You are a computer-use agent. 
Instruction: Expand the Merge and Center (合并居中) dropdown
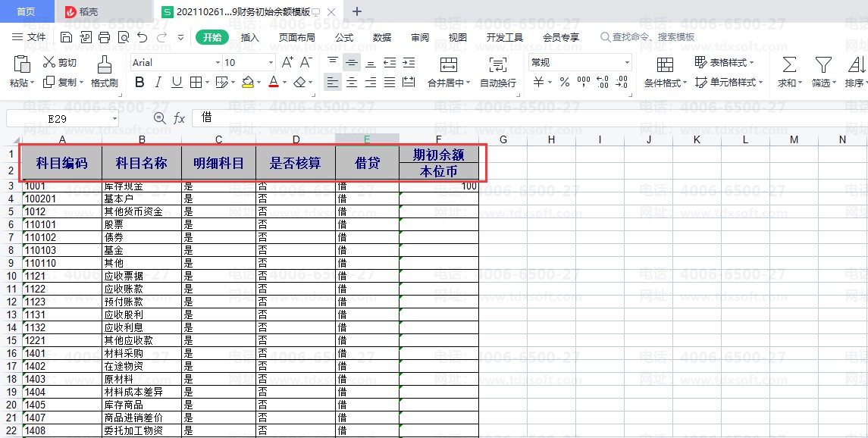[x=468, y=83]
